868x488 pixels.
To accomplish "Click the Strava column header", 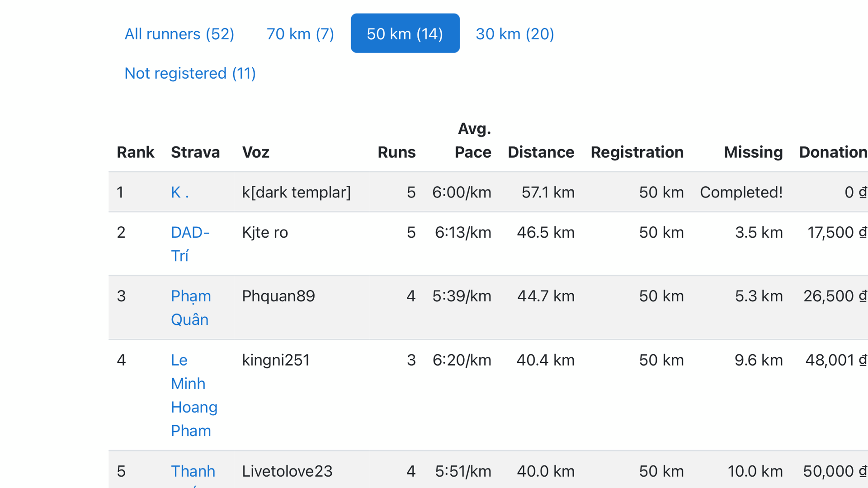I will pos(195,152).
